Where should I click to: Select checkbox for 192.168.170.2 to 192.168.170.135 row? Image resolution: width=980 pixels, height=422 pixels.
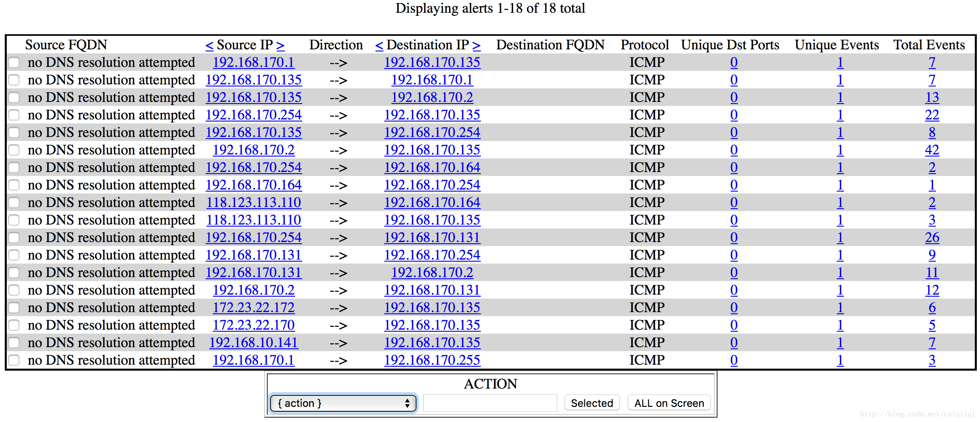tap(14, 150)
